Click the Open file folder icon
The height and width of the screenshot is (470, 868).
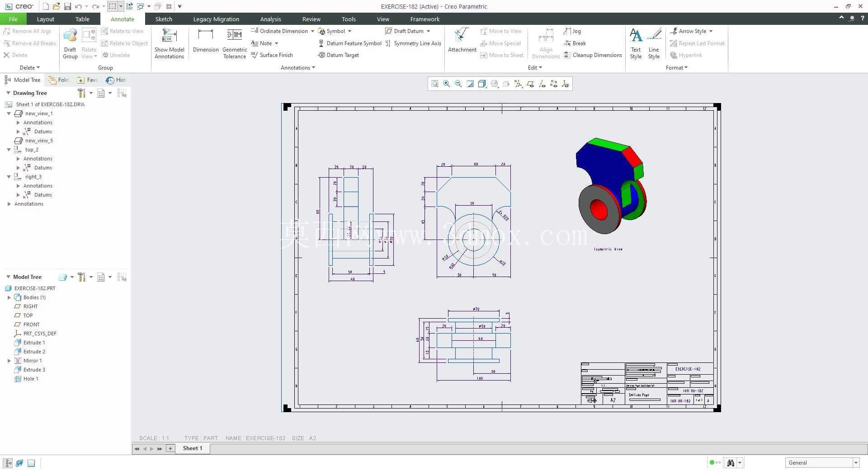coord(56,6)
